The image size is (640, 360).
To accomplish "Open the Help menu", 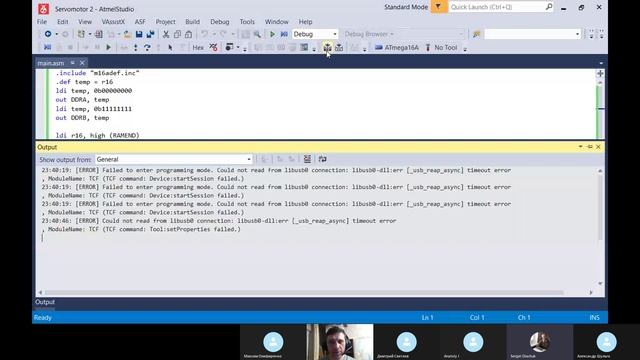I will click(305, 22).
